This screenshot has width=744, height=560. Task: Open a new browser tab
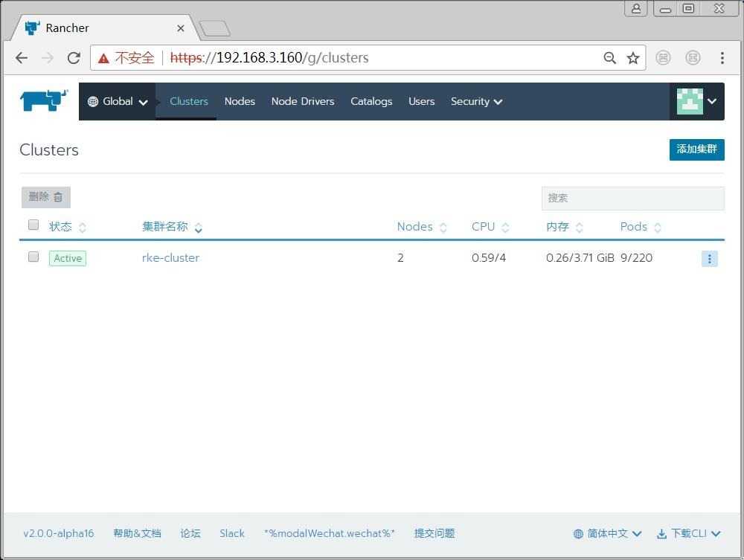pos(214,28)
